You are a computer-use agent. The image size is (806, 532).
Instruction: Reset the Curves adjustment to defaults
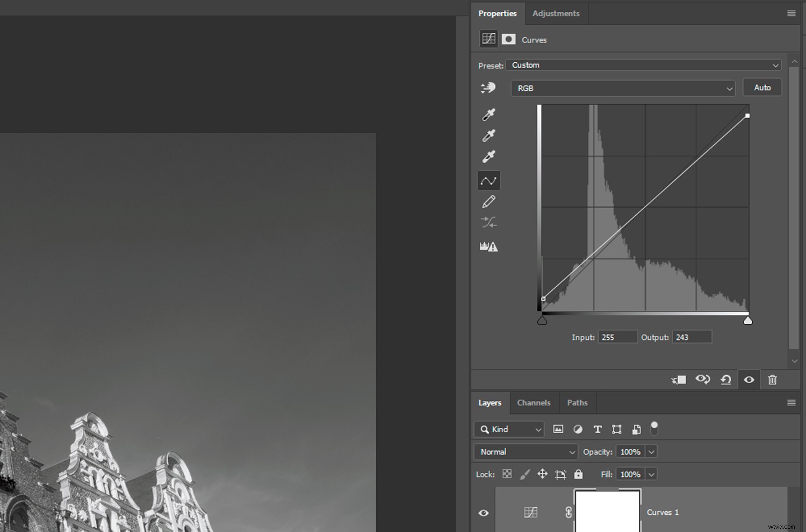(x=726, y=380)
